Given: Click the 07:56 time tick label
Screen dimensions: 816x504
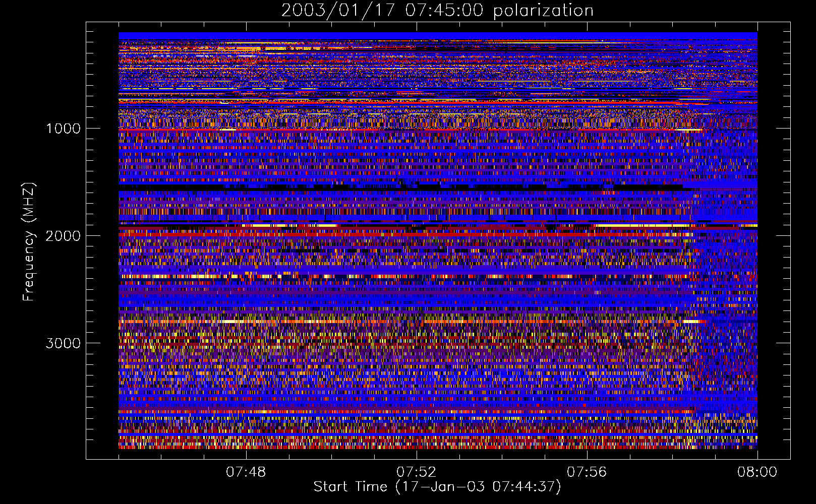Looking at the screenshot, I should 587,472.
